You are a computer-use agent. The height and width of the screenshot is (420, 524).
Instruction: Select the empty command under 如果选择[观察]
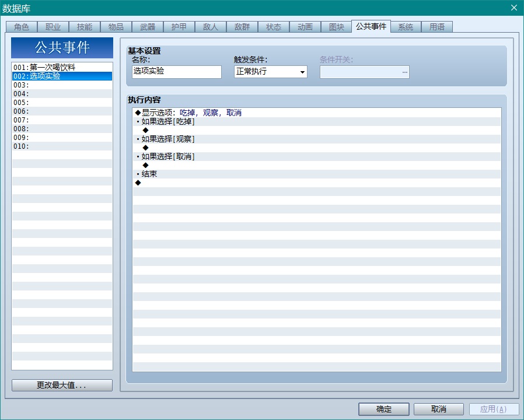317,148
